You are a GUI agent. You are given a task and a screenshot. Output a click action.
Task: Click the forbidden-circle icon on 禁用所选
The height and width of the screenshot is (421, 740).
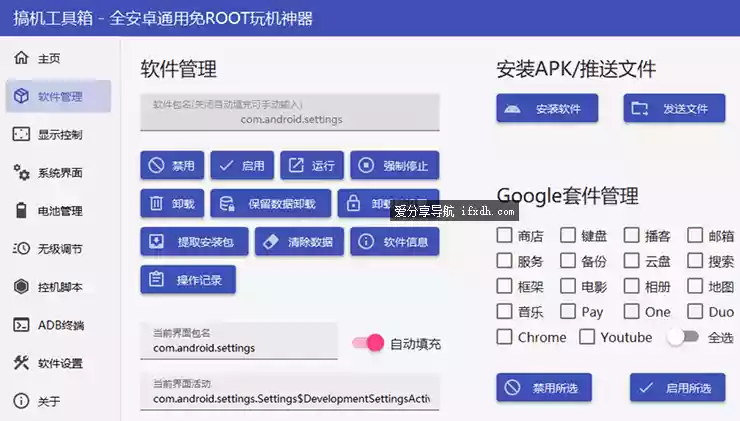[x=512, y=387]
